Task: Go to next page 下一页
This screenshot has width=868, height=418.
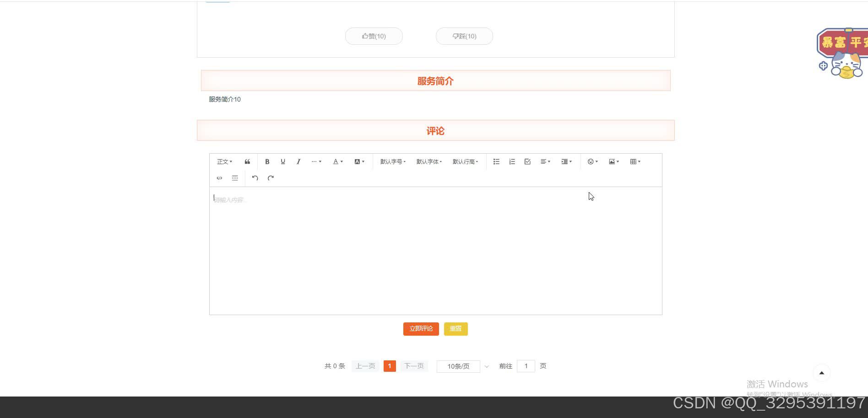Action: (x=414, y=366)
